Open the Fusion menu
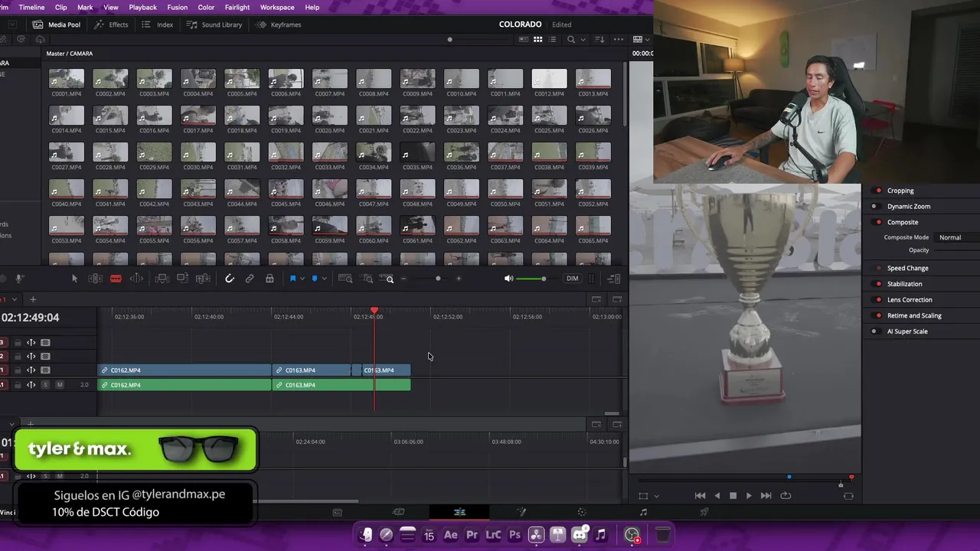The width and height of the screenshot is (980, 551). pyautogui.click(x=177, y=7)
